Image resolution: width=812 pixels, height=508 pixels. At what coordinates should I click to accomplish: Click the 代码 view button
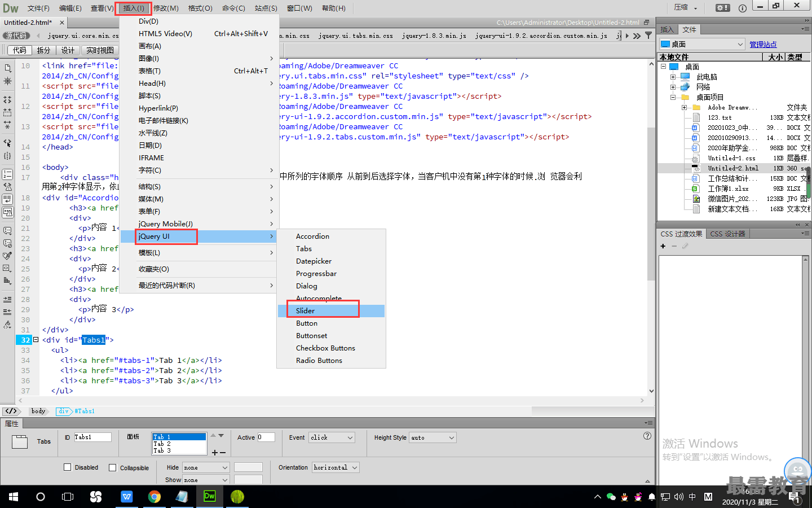click(19, 50)
